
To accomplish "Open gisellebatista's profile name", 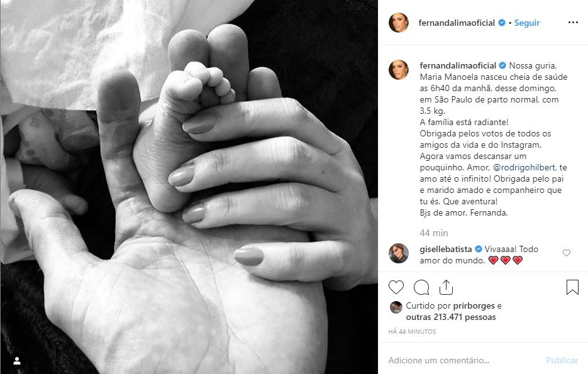I will 445,249.
